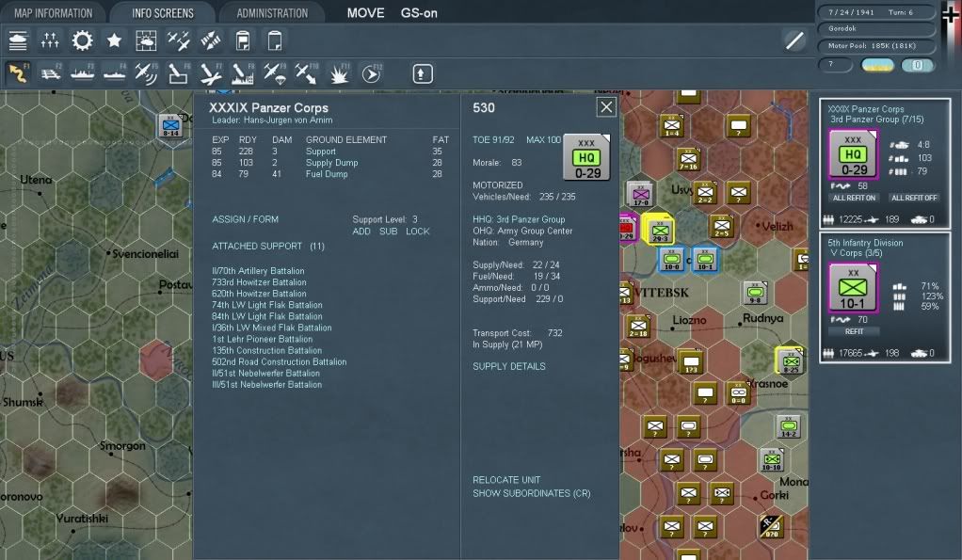This screenshot has width=962, height=560.
Task: Open ASSIGN / FORM options
Action: point(245,219)
